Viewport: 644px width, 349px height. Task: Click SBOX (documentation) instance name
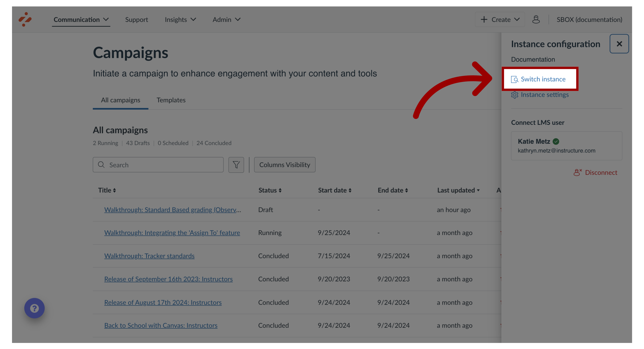pyautogui.click(x=589, y=20)
